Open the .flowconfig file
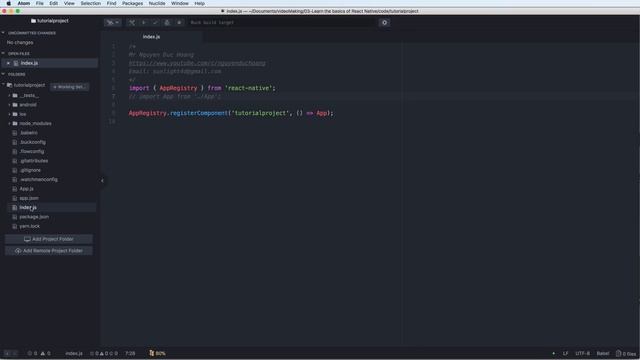Screen dimensions: 640x360 pyautogui.click(x=31, y=151)
